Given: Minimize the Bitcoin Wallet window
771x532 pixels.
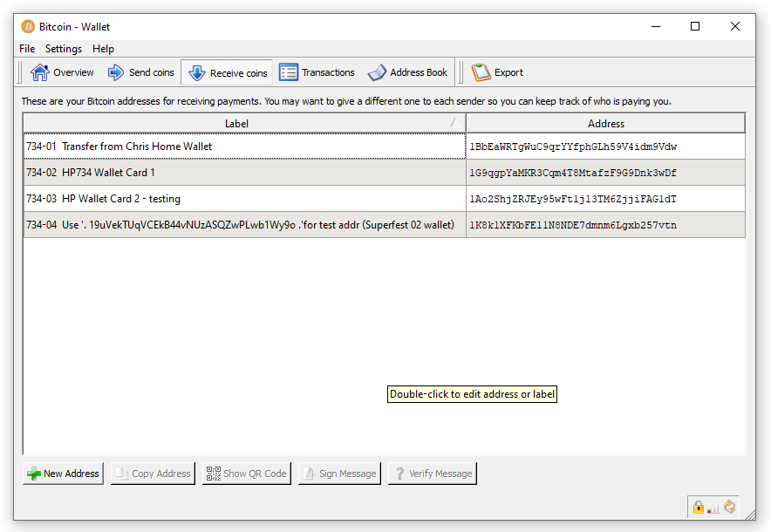Looking at the screenshot, I should (x=656, y=26).
